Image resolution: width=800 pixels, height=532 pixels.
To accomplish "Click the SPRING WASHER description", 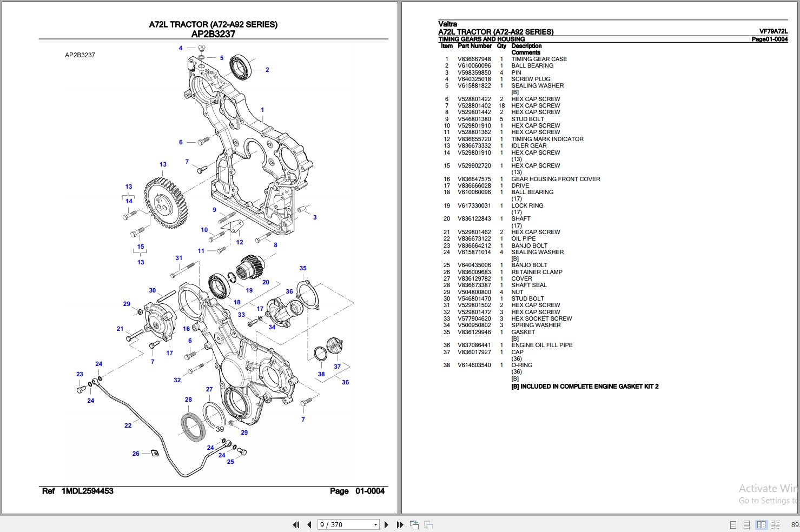I will pos(536,325).
